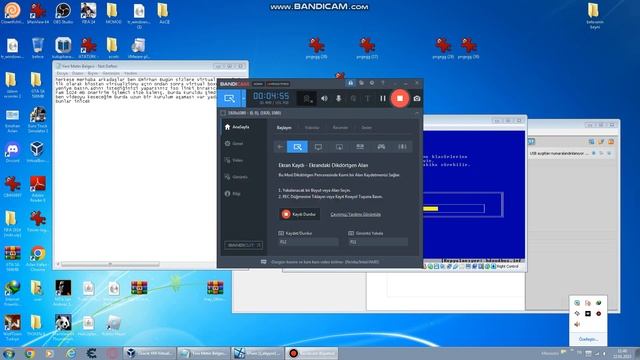
Task: Click the yellow setup progress bar in VM
Action: 431,209
